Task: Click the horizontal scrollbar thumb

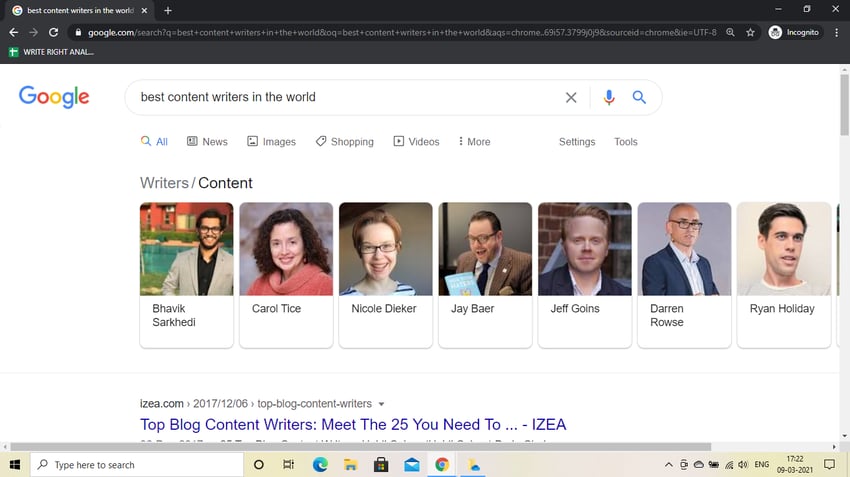Action: [360, 447]
